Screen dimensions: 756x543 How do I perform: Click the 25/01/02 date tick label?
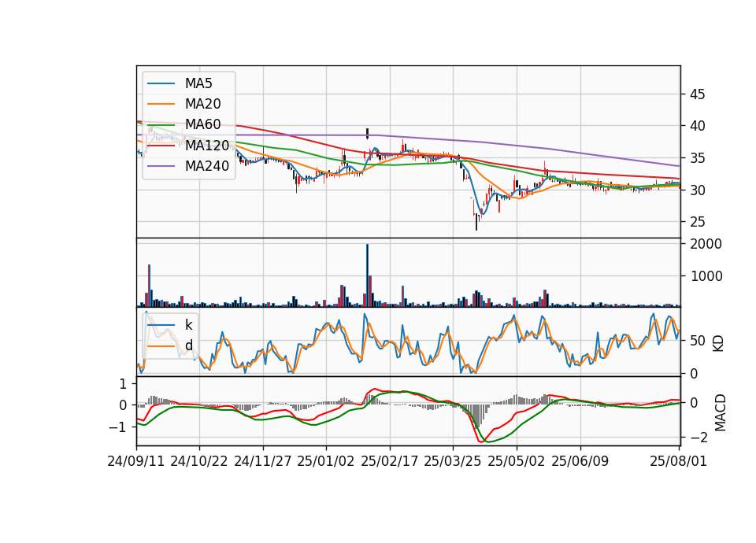[326, 461]
